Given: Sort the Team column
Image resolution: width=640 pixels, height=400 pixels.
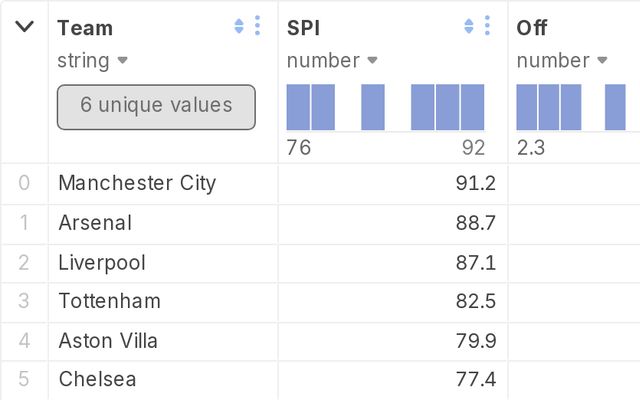Looking at the screenshot, I should (239, 26).
